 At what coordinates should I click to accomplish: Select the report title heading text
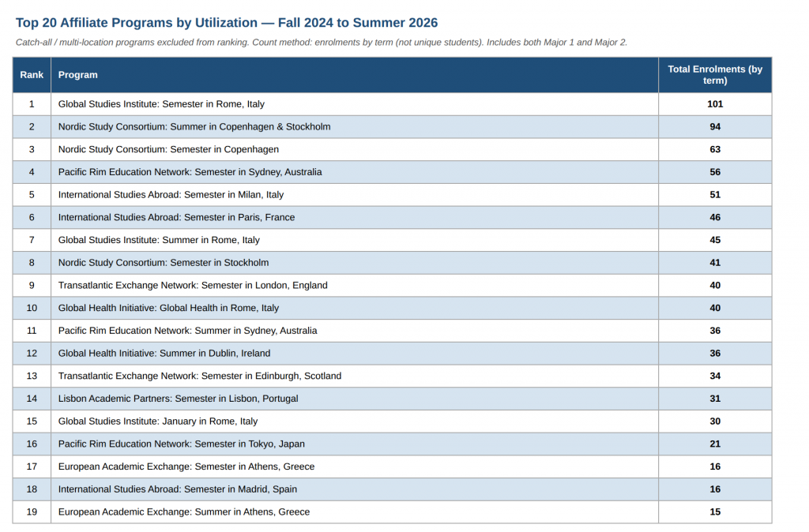pos(227,23)
